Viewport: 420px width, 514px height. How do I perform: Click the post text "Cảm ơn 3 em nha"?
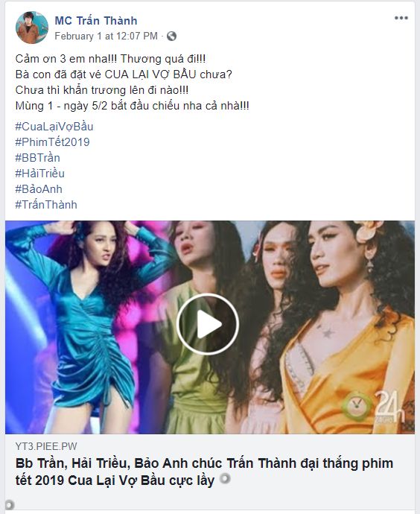point(66,59)
